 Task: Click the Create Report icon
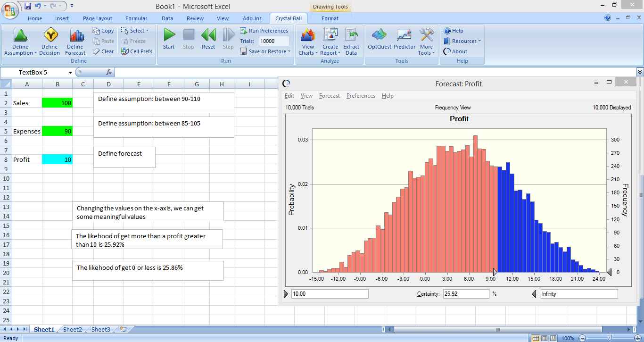[330, 41]
